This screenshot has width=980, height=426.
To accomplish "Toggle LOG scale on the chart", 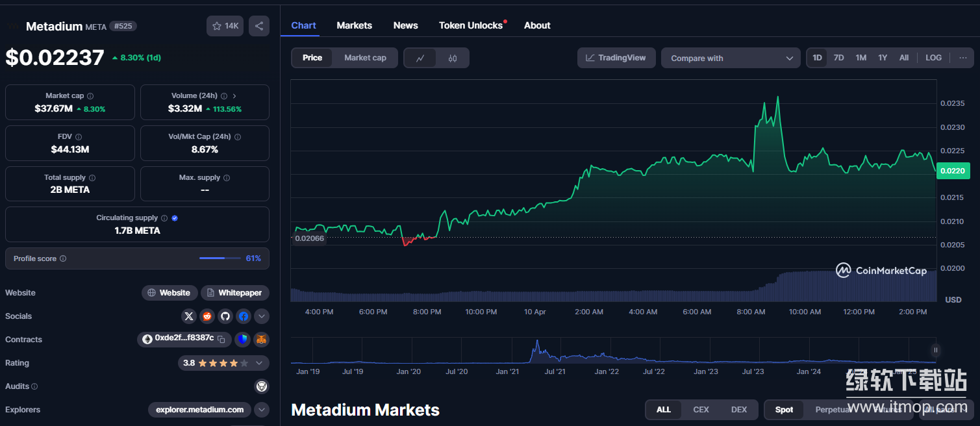I will point(933,58).
